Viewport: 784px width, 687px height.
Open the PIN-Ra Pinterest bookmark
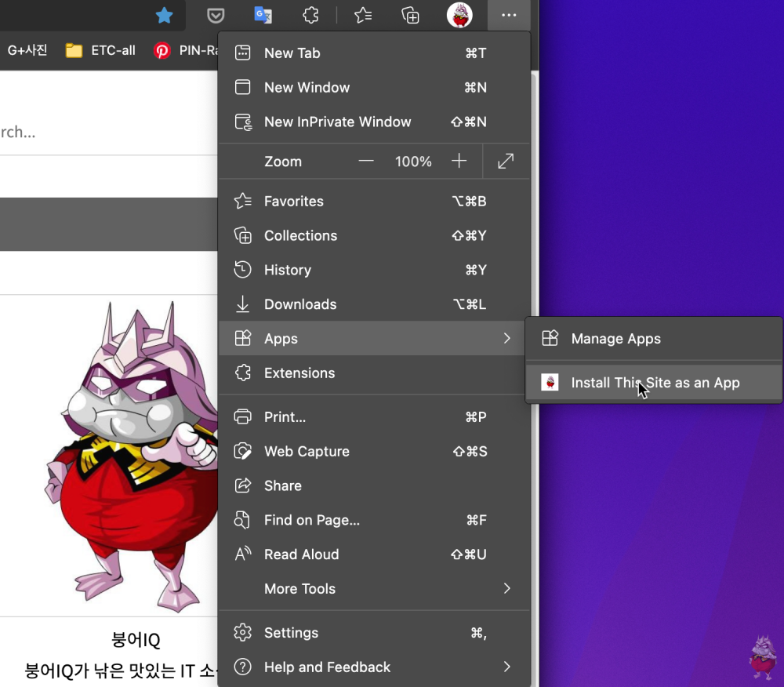(186, 50)
